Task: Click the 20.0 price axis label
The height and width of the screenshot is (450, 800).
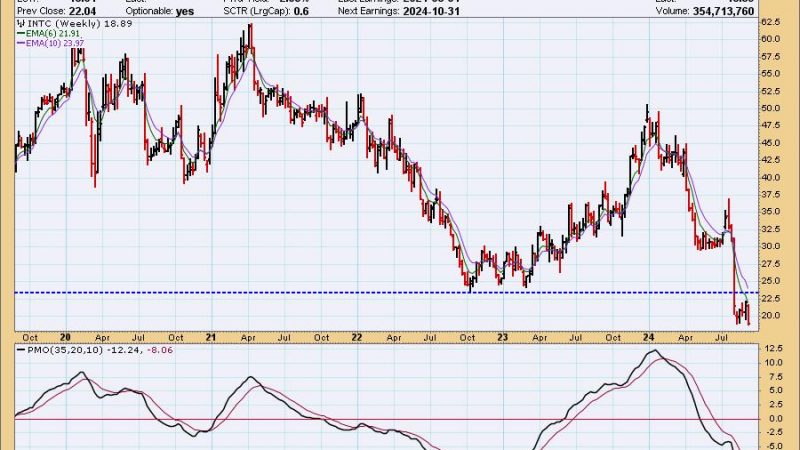Action: pos(770,316)
